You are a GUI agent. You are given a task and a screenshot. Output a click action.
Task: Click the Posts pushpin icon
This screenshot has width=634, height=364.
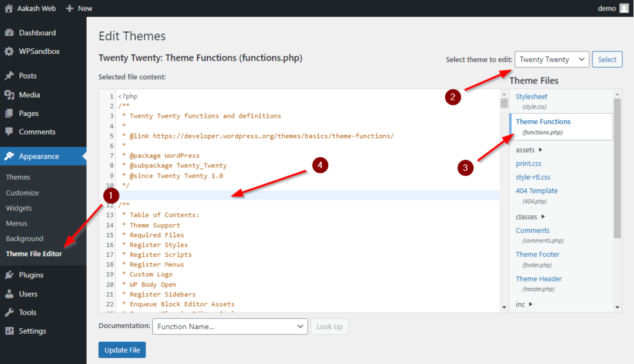tap(9, 76)
